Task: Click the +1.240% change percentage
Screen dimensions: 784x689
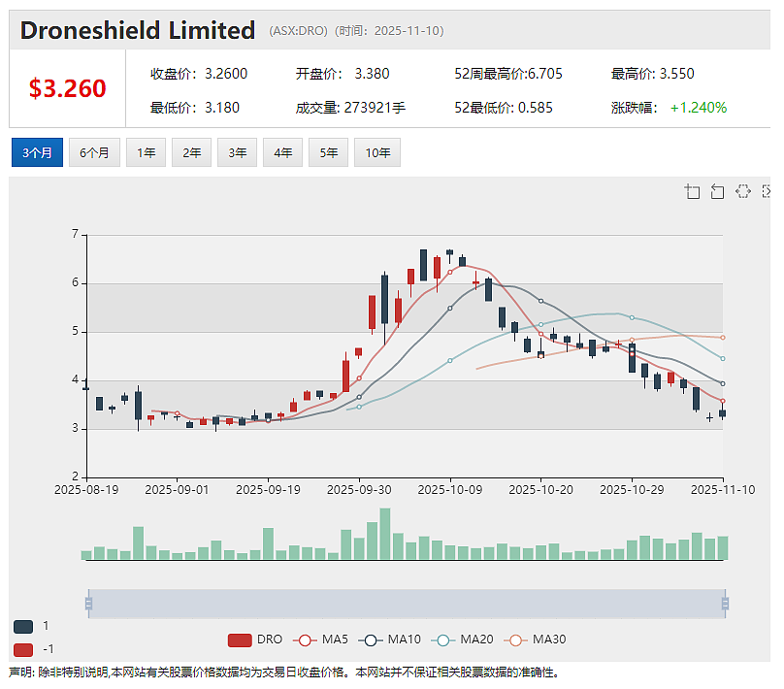Action: pos(699,108)
